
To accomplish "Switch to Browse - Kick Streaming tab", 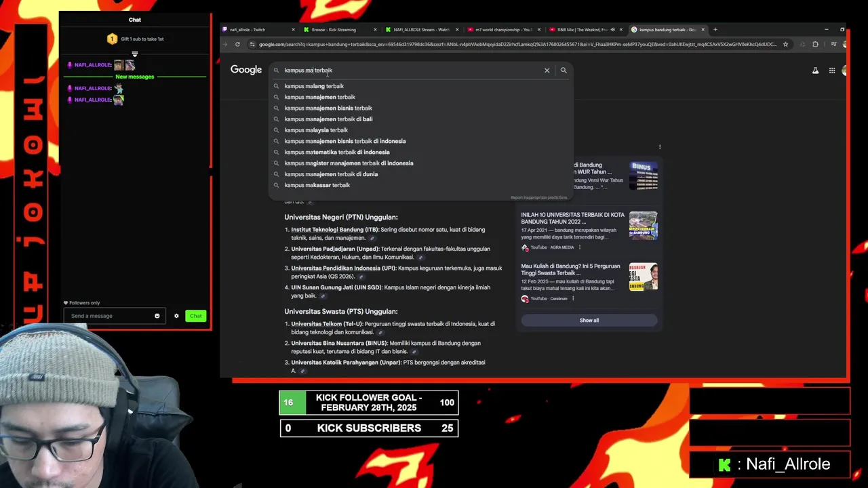I will tap(341, 30).
